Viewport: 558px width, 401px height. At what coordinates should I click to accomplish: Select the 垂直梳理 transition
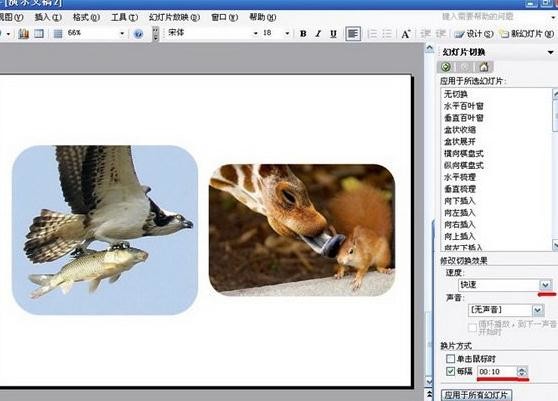tap(460, 189)
